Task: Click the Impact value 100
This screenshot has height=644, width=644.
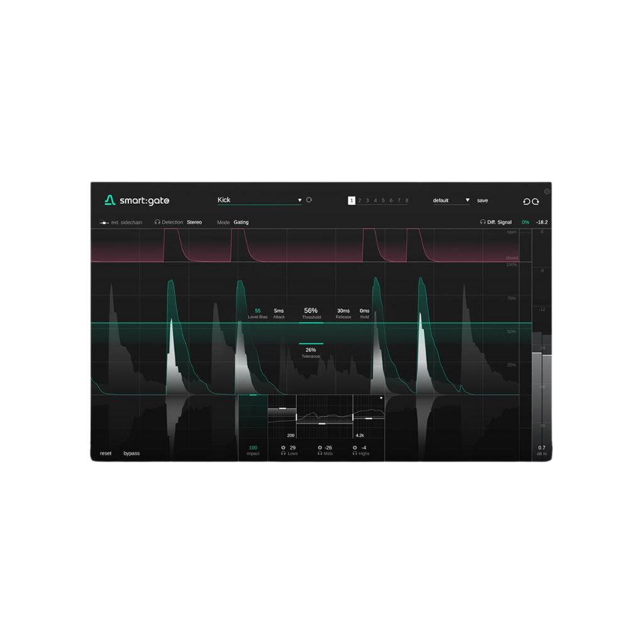Action: [253, 448]
